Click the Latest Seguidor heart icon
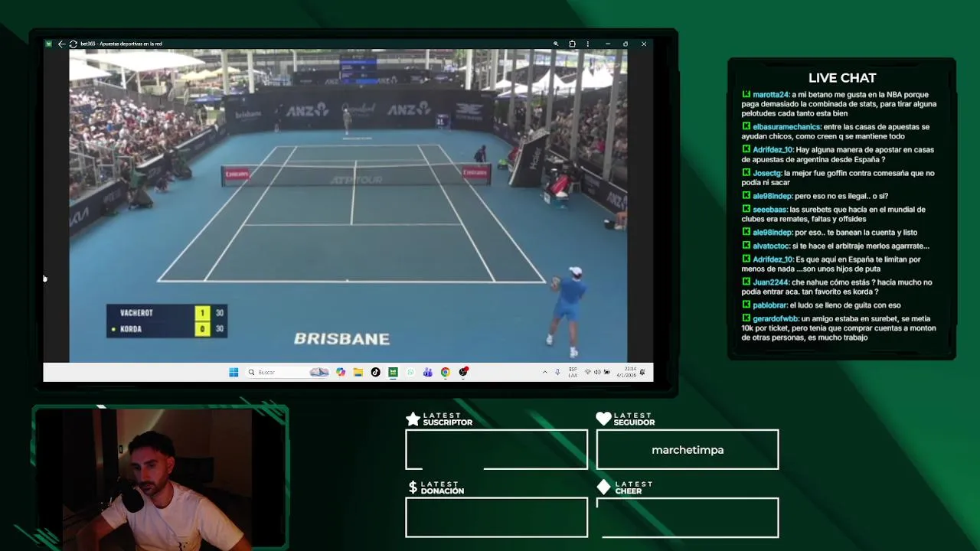The height and width of the screenshot is (551, 980). click(603, 419)
